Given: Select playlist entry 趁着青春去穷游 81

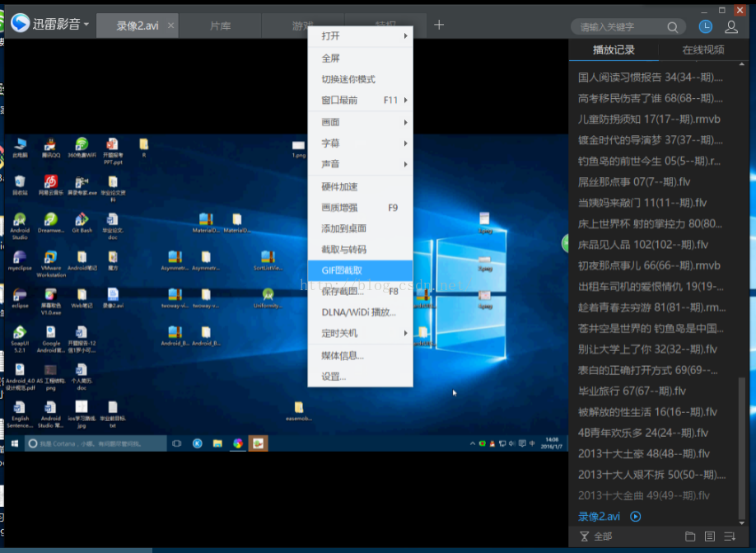Looking at the screenshot, I should click(653, 307).
